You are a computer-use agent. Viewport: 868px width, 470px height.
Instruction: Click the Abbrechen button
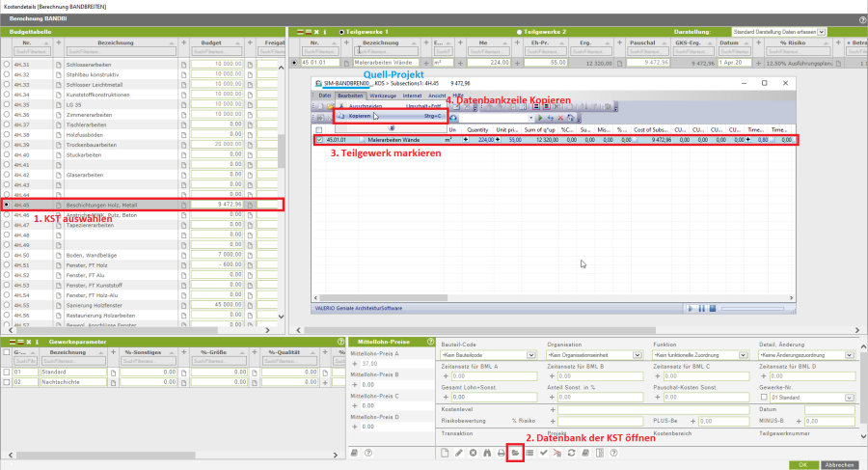click(841, 464)
